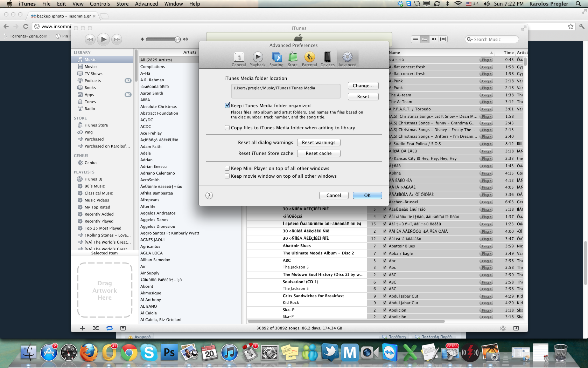Open Ping dropdown for The A-team
Screen dimensions: 588x368
click(486, 95)
